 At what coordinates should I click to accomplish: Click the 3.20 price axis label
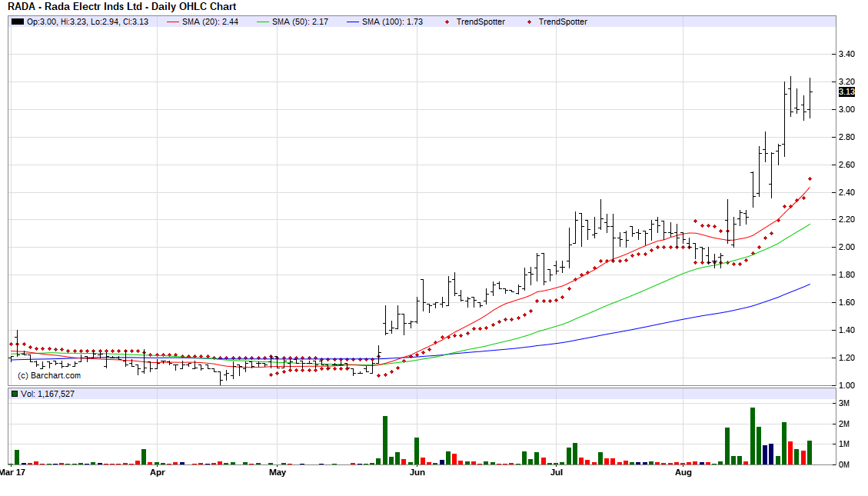(x=846, y=82)
